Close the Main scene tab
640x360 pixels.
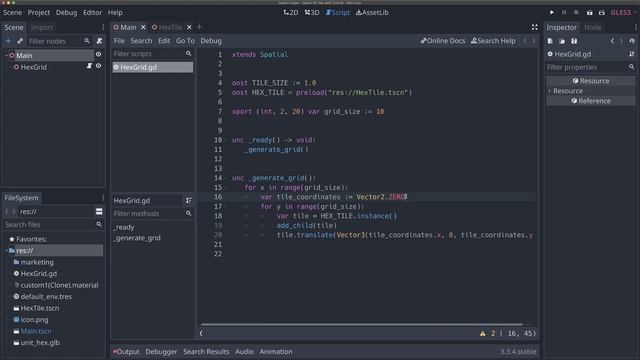[x=143, y=27]
